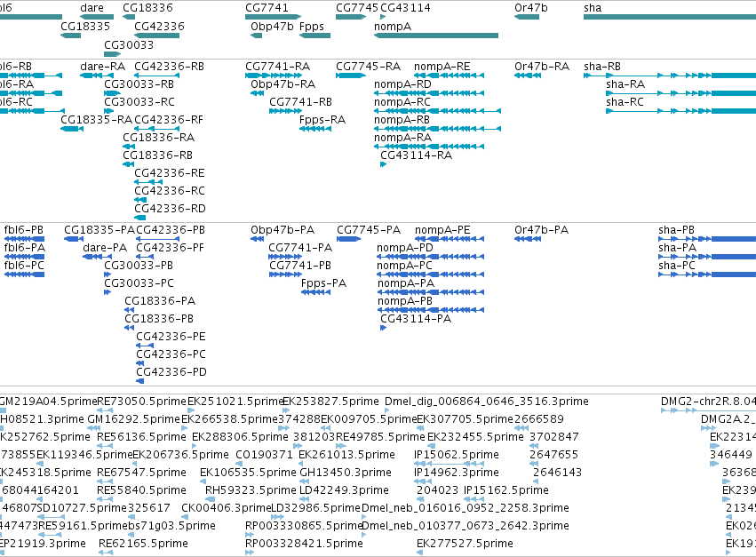The height and width of the screenshot is (557, 756).
Task: Click the CG42336-RD transcript
Action: pos(139,218)
